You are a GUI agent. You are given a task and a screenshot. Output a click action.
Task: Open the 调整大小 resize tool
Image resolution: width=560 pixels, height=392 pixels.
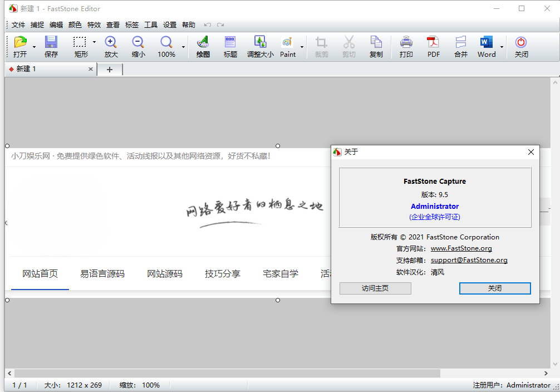pyautogui.click(x=261, y=46)
